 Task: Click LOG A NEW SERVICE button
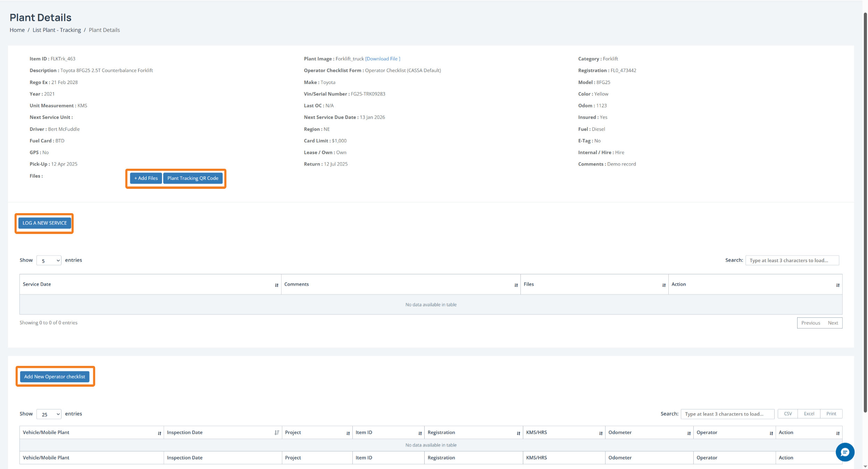44,223
